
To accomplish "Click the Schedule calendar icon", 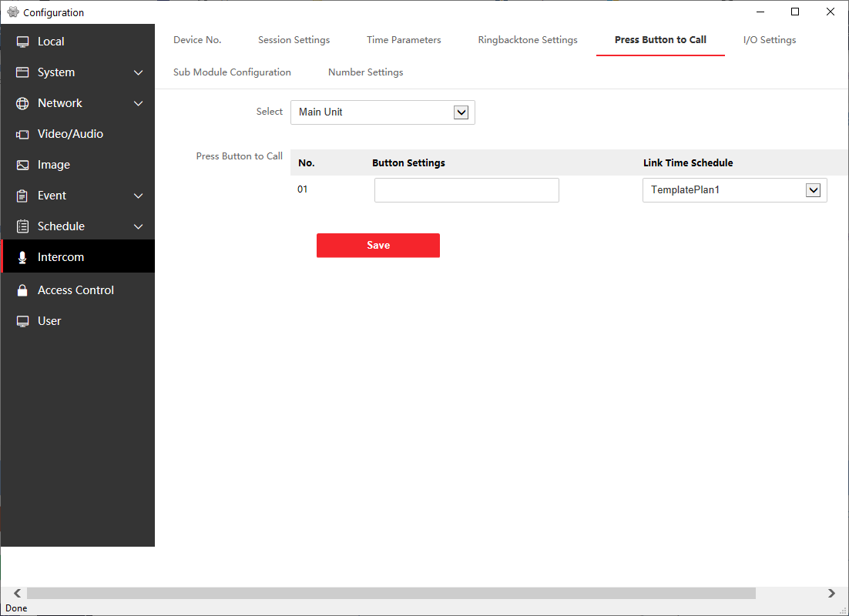I will [22, 226].
